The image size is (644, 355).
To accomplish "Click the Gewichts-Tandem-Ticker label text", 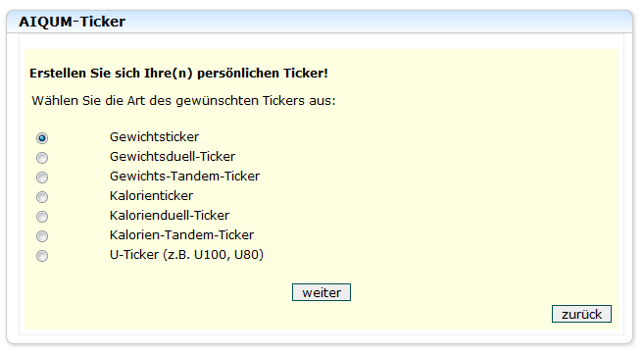I will coord(185,177).
